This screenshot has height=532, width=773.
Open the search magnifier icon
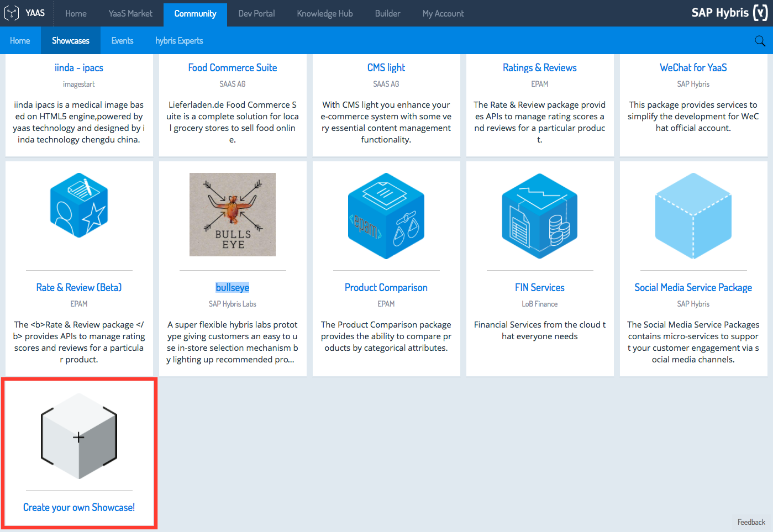[760, 41]
